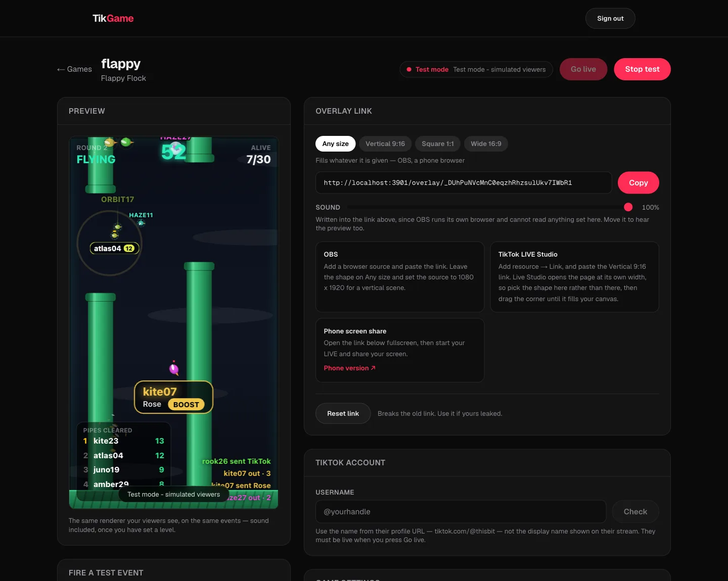Select the Wide 16:9 overlay shape
Viewport: 728px width, 581px height.
tap(486, 143)
